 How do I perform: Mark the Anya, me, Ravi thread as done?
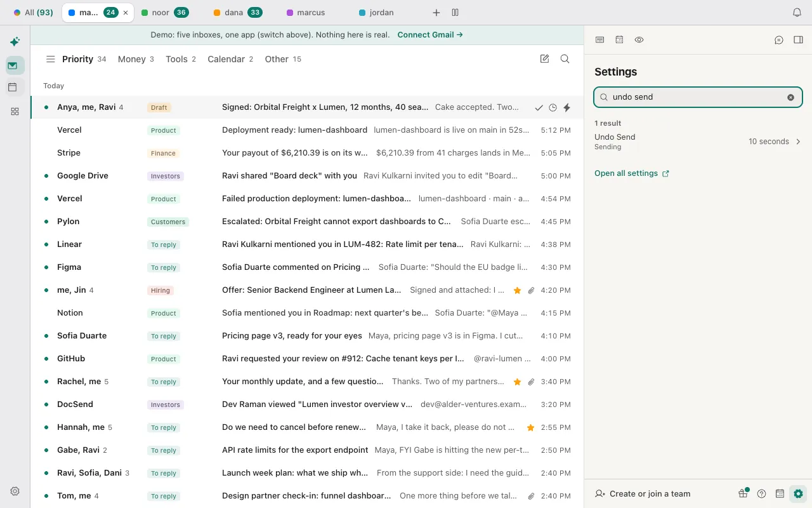(539, 107)
